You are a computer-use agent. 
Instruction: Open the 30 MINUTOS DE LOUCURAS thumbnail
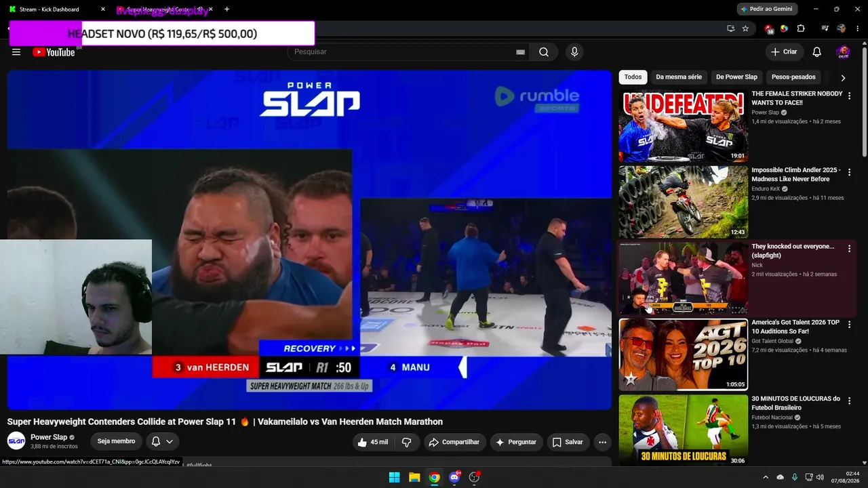[683, 430]
